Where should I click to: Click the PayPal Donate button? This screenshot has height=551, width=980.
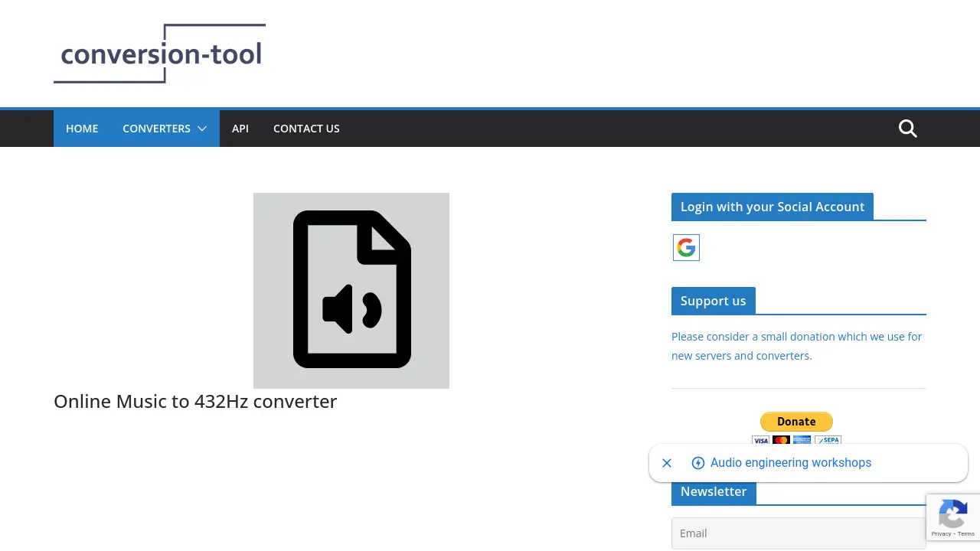click(x=796, y=422)
